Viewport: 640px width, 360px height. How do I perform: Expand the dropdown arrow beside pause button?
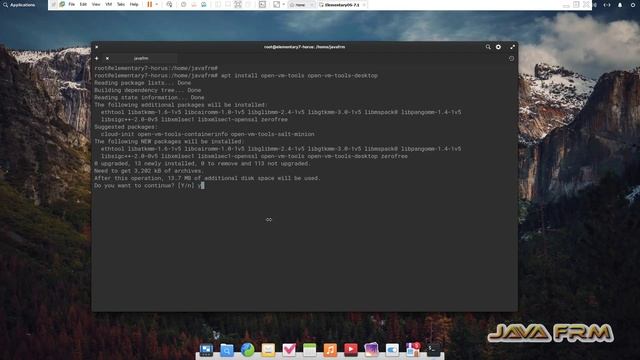[157, 4]
